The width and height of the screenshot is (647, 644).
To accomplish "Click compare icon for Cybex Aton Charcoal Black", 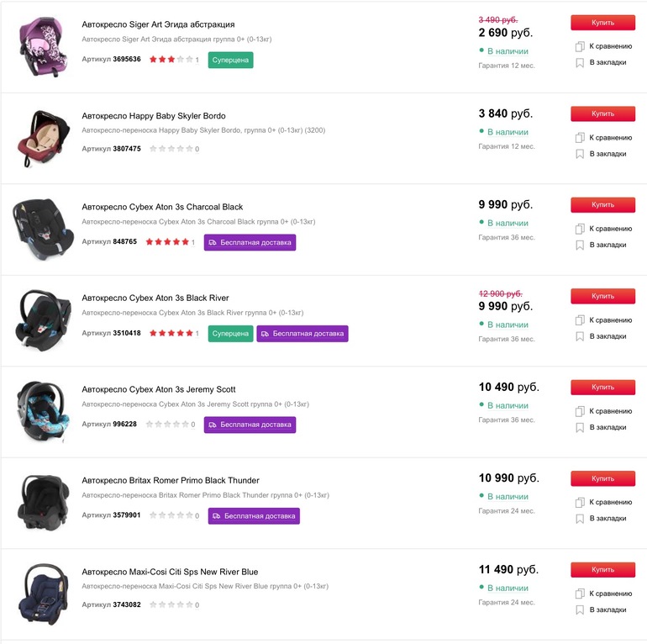I will (x=580, y=229).
